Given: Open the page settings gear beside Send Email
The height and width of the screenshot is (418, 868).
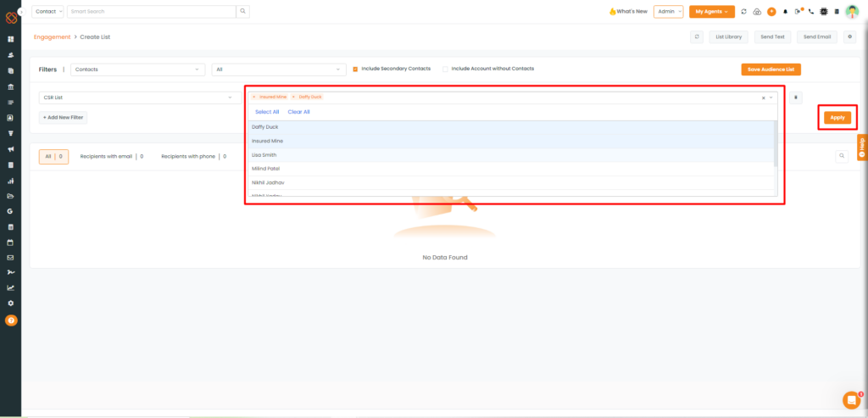Looking at the screenshot, I should click(850, 36).
